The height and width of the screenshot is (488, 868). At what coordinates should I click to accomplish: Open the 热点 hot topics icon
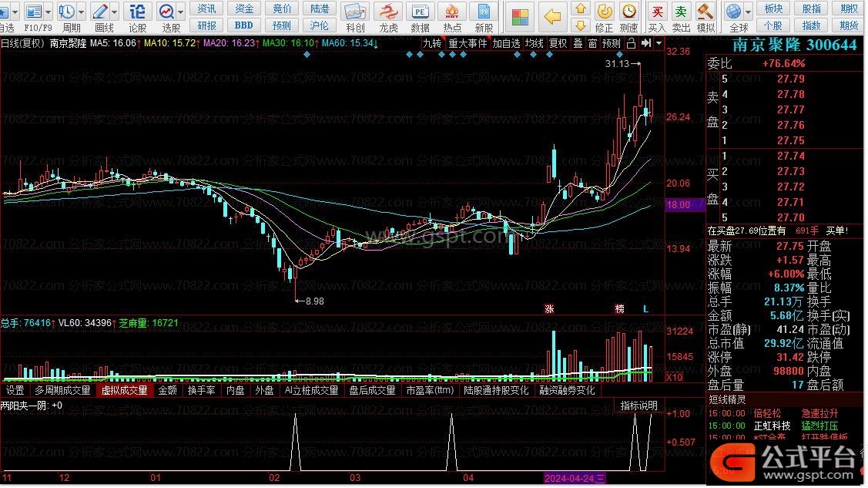click(x=452, y=11)
